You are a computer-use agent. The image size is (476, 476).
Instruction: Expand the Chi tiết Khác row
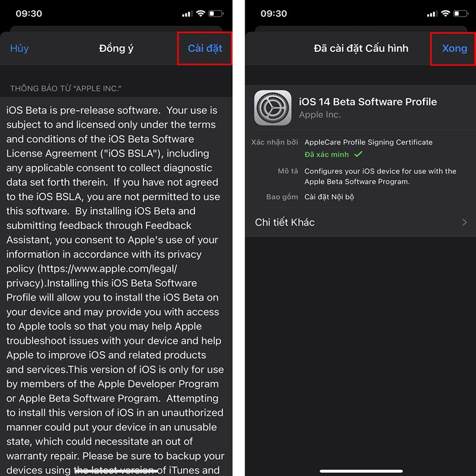click(357, 222)
